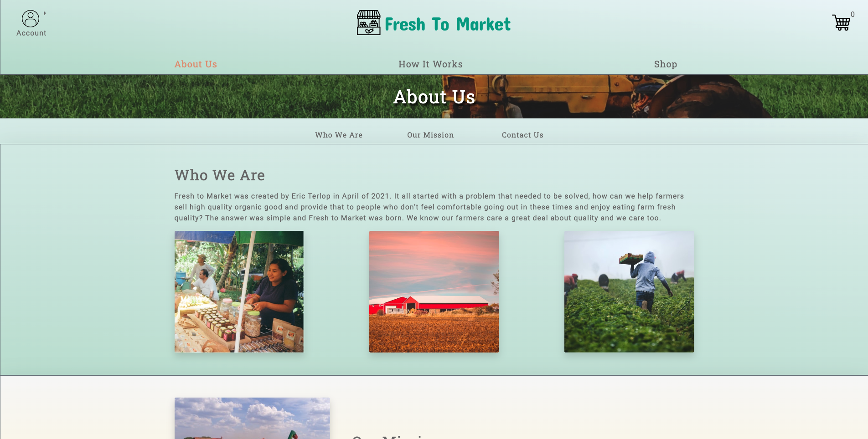Go to How It Works page

pos(430,64)
